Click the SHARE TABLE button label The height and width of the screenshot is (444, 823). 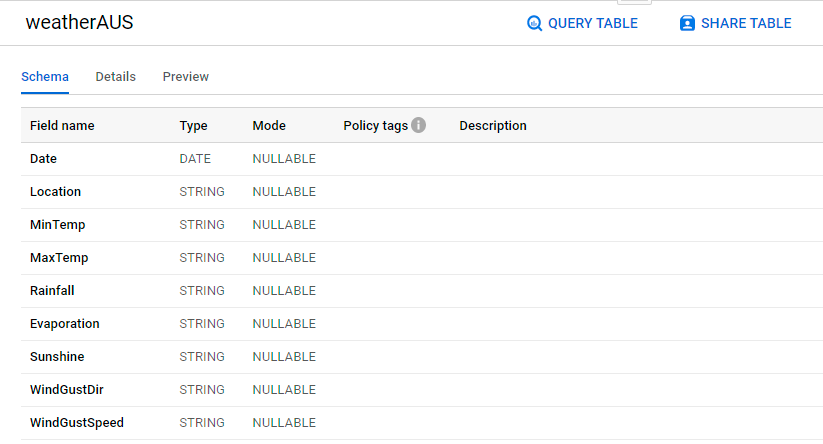pos(746,23)
